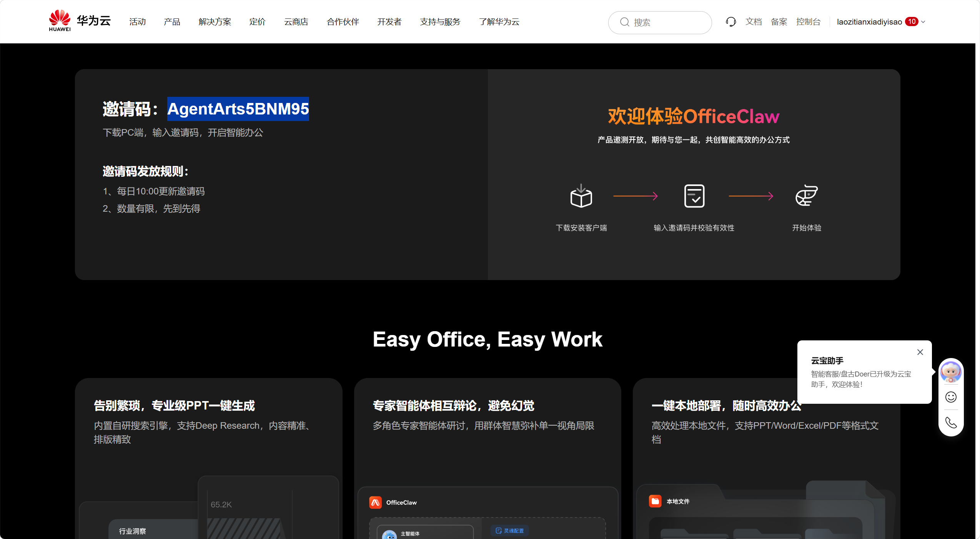This screenshot has width=980, height=539.
Task: Click the 告别繁琐，专业级PPT一键生成 card title
Action: pos(174,406)
